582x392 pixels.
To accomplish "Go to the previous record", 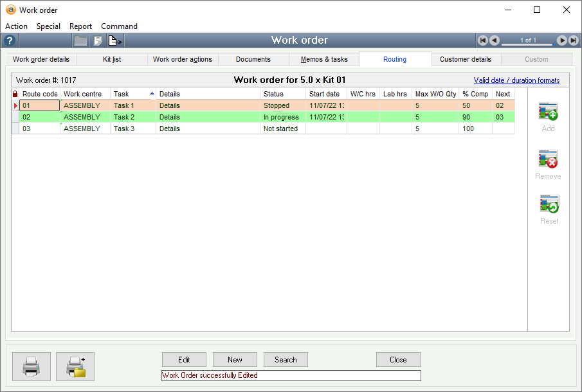I will point(494,40).
